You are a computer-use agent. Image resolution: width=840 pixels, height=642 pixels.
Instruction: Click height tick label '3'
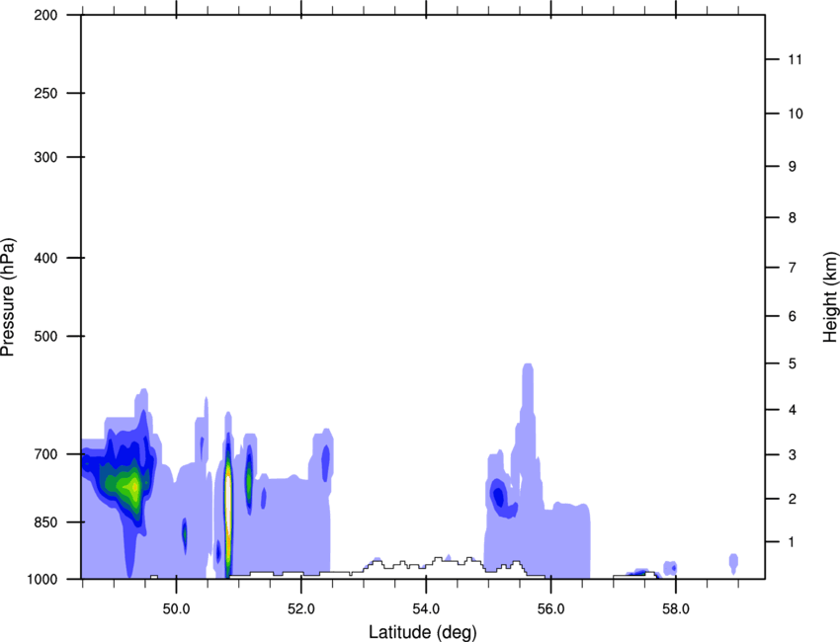tap(793, 455)
